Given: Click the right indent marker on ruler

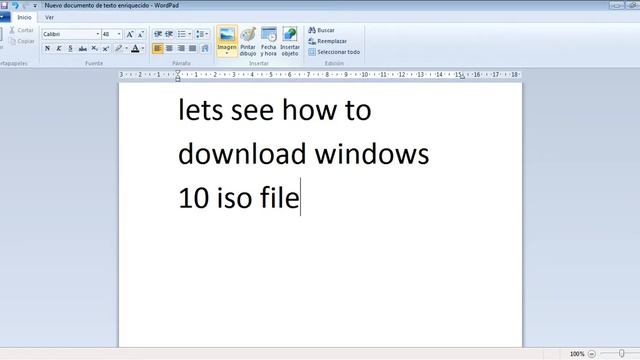Looking at the screenshot, I should (x=462, y=77).
